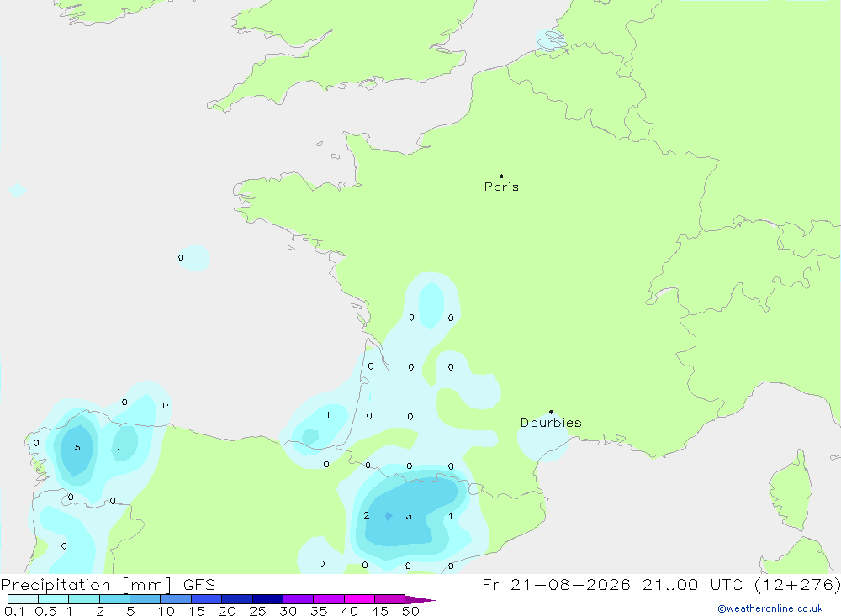
Task: Pick the 1–2 legend color swatch
Action: [x=84, y=599]
